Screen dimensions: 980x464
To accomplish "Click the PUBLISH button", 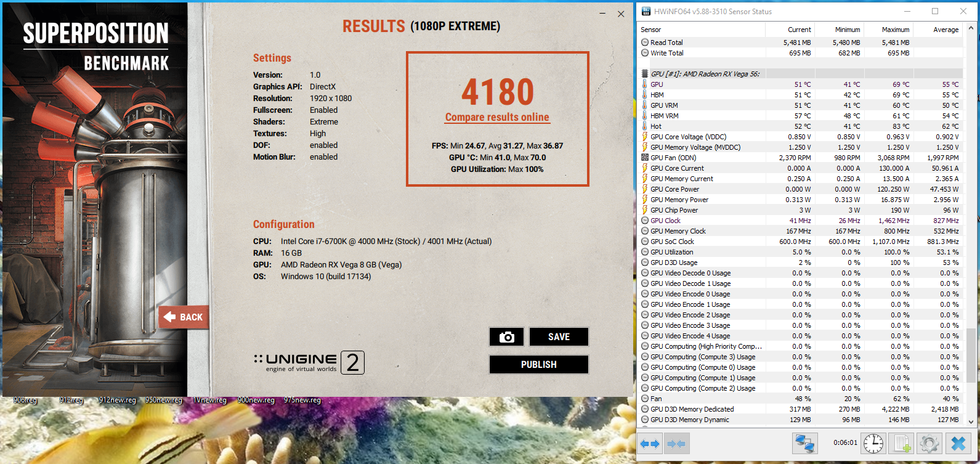I will coord(539,365).
